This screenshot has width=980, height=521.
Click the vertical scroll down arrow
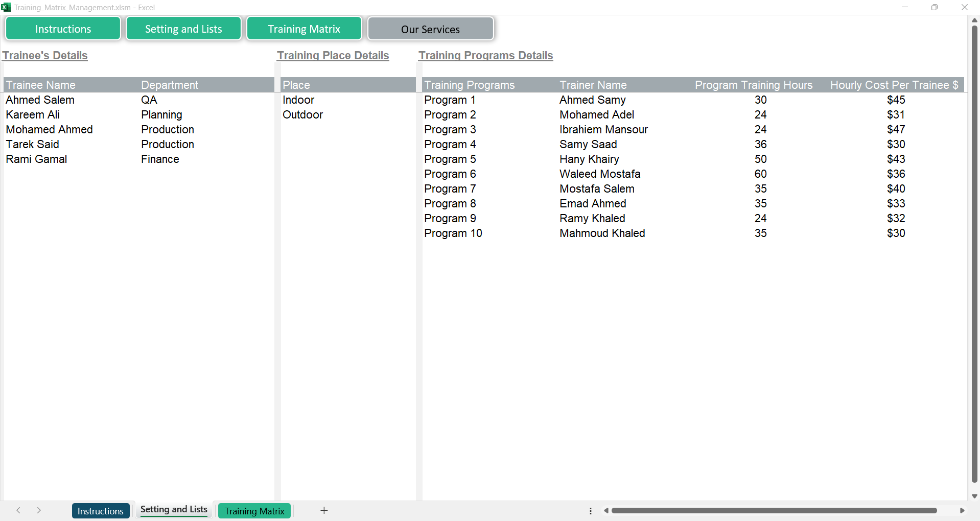(x=974, y=496)
